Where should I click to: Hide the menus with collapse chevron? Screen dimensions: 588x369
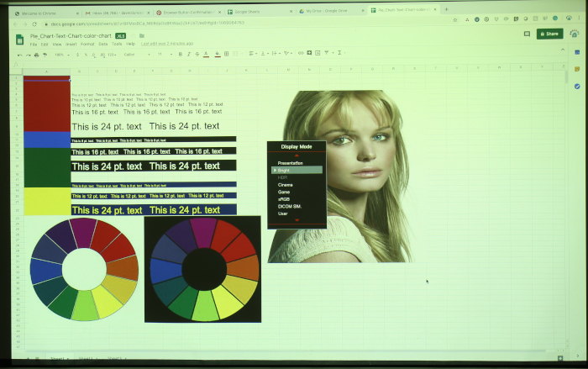tap(563, 50)
